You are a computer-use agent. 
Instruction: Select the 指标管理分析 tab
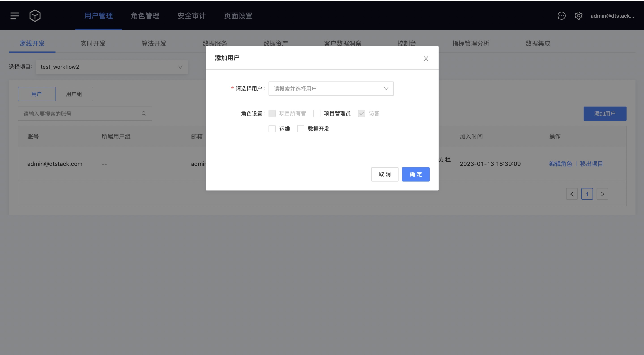point(471,43)
